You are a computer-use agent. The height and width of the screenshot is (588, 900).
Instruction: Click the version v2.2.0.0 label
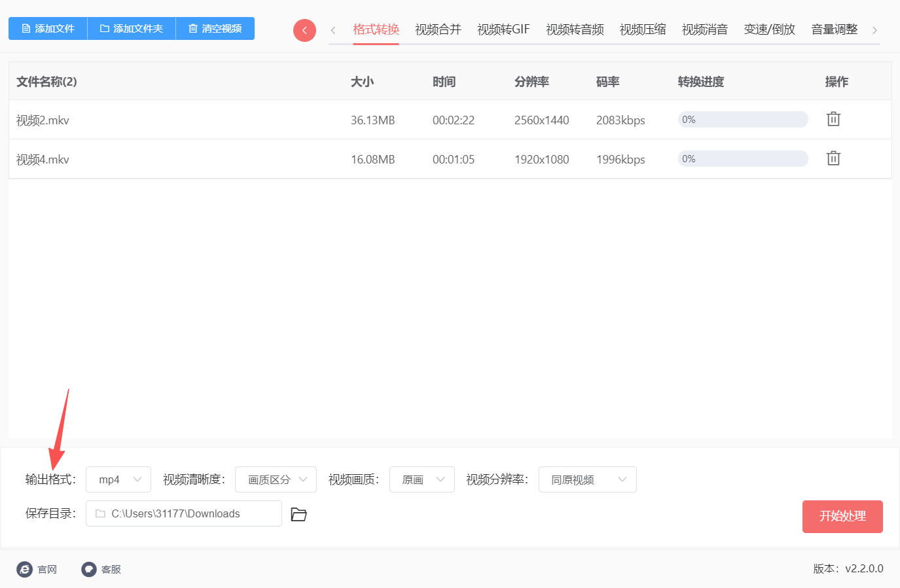[x=848, y=569]
